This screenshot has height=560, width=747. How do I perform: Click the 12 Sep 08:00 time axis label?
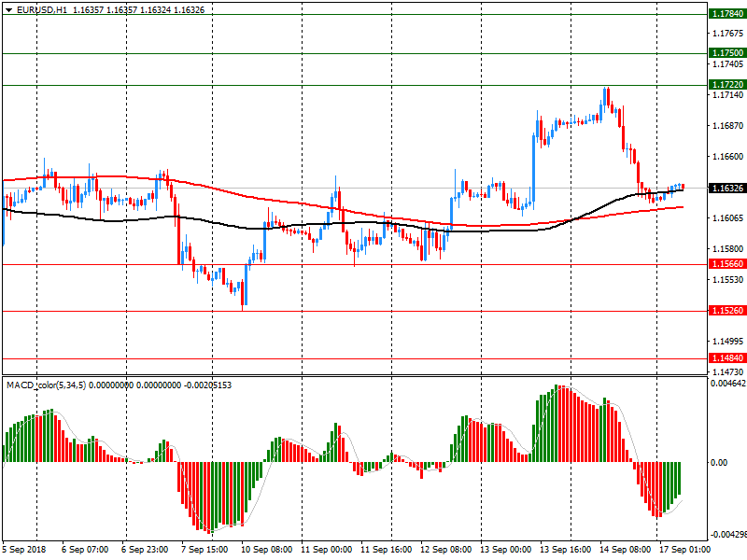446,550
